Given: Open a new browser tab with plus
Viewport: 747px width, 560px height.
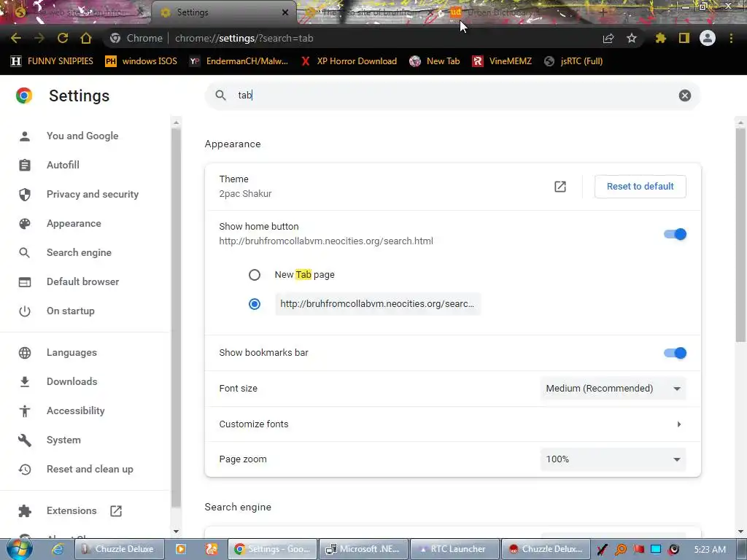Looking at the screenshot, I should point(603,12).
